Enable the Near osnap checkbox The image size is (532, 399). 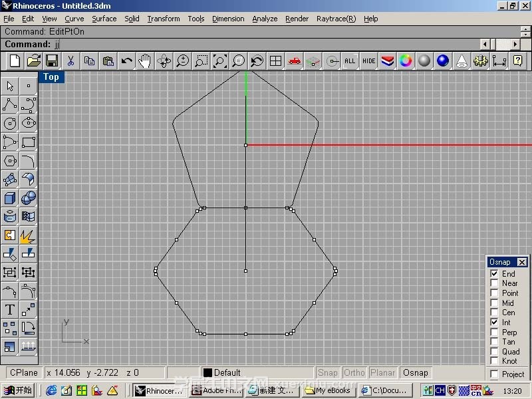(x=494, y=283)
